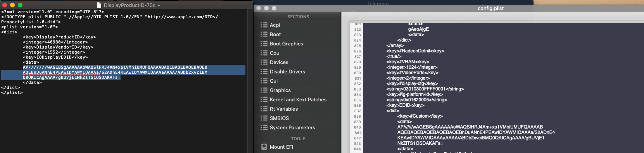The height and width of the screenshot is (153, 644).
Task: Click the config.plist window title
Action: (490, 8)
